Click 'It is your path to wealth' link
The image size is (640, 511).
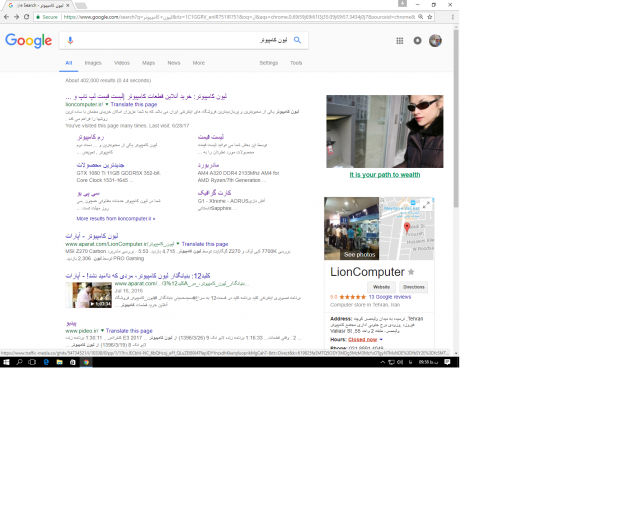[384, 175]
